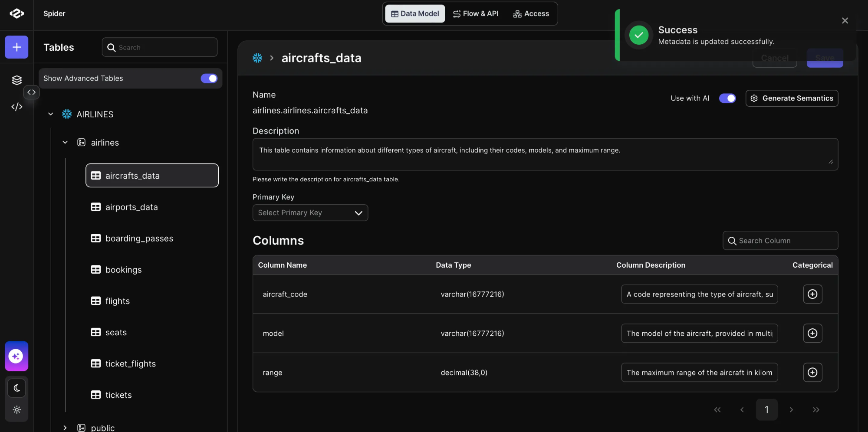Add categorical values for range column
This screenshot has height=432, width=868.
point(812,372)
